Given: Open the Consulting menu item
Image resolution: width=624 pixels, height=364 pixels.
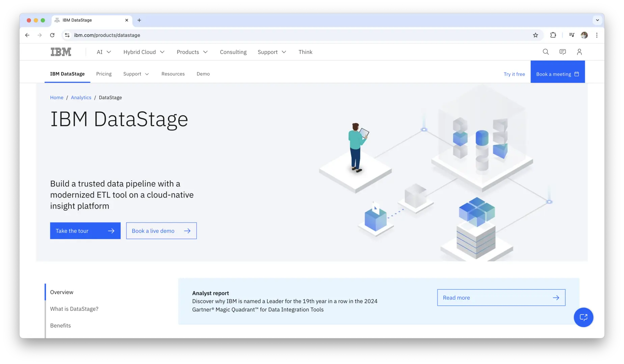Looking at the screenshot, I should point(233,52).
